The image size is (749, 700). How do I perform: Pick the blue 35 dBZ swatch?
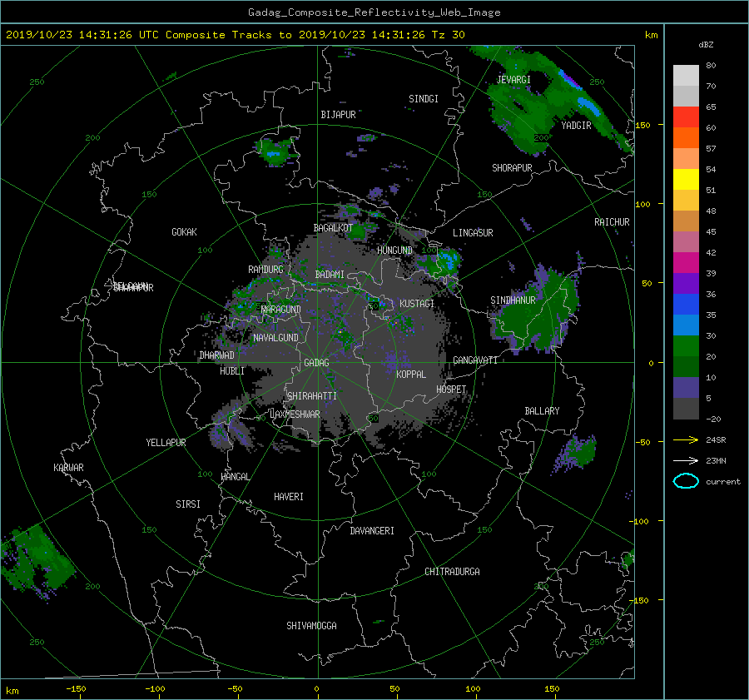[686, 305]
